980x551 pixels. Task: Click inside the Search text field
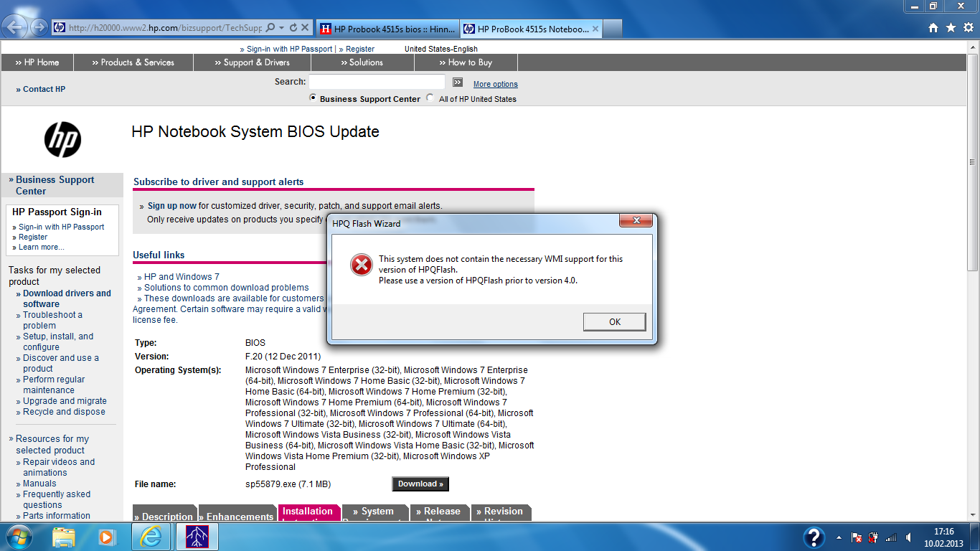(x=377, y=82)
